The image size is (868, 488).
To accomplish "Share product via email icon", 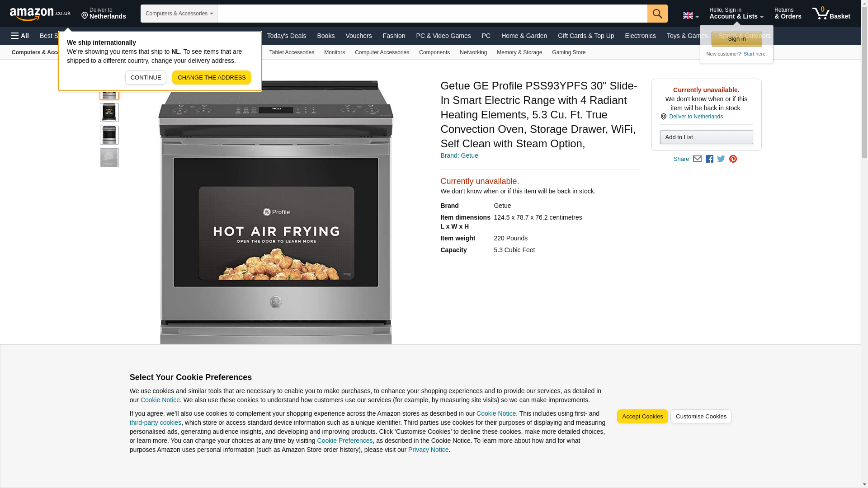I will pyautogui.click(x=697, y=159).
